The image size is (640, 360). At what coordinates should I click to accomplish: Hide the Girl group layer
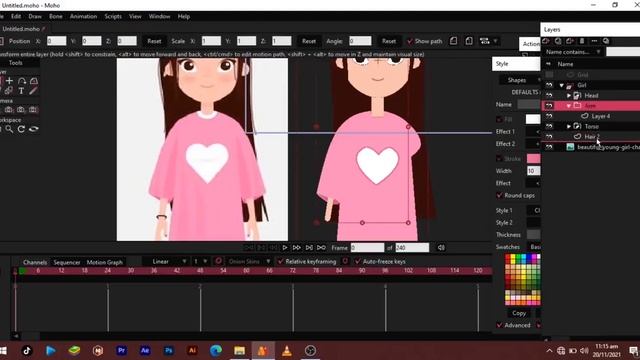tap(549, 85)
